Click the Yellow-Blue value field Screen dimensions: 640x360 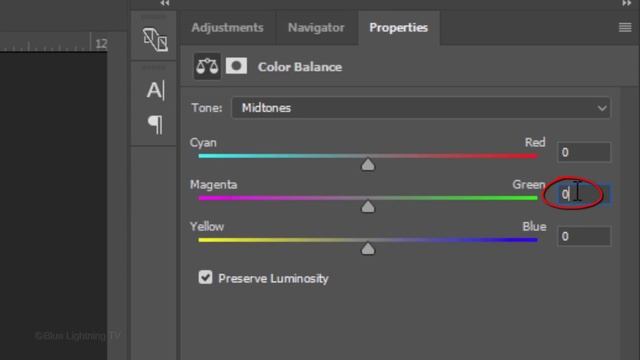(x=584, y=236)
